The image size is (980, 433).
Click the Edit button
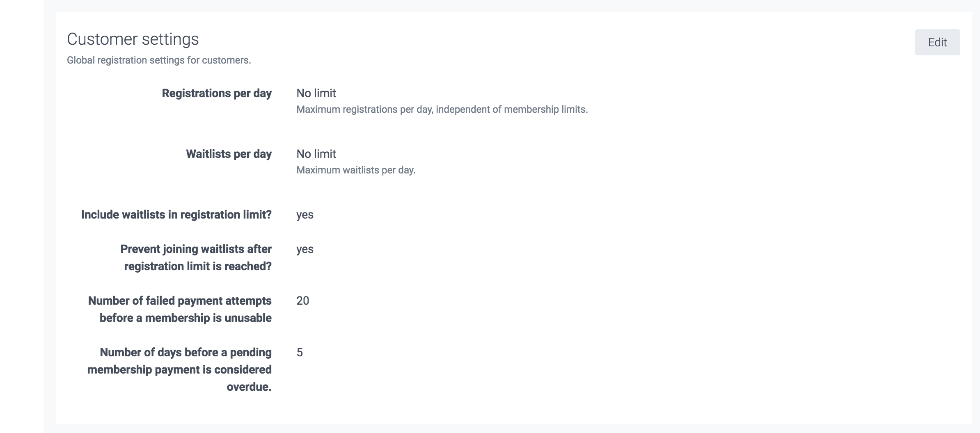click(937, 42)
